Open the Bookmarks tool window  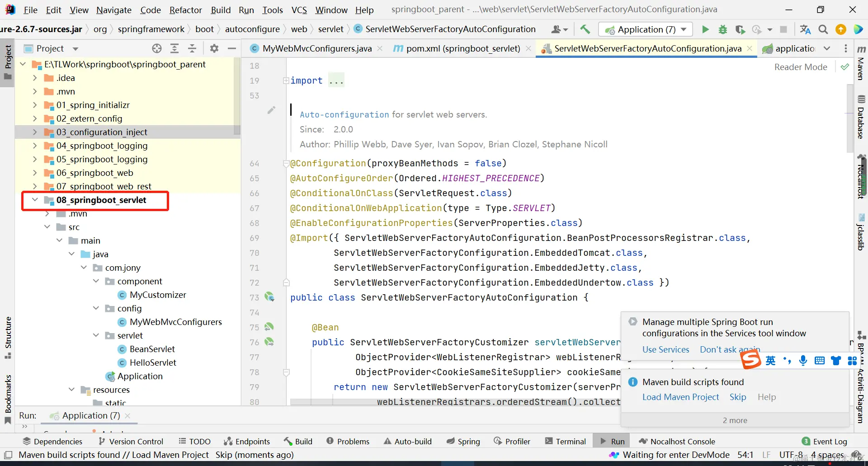[x=8, y=399]
